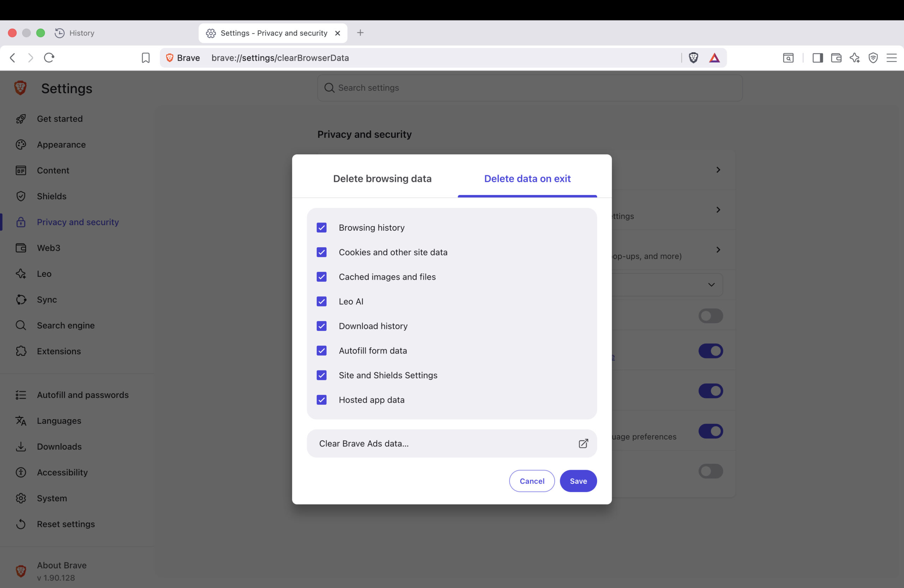This screenshot has height=588, width=904.
Task: Open Privacy and security in the sidebar
Action: coord(77,222)
